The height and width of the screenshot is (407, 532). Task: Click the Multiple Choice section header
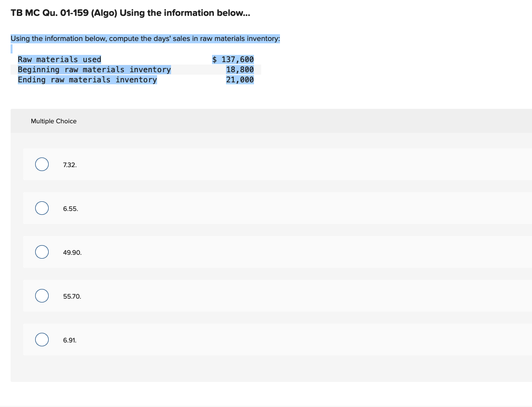tap(53, 121)
